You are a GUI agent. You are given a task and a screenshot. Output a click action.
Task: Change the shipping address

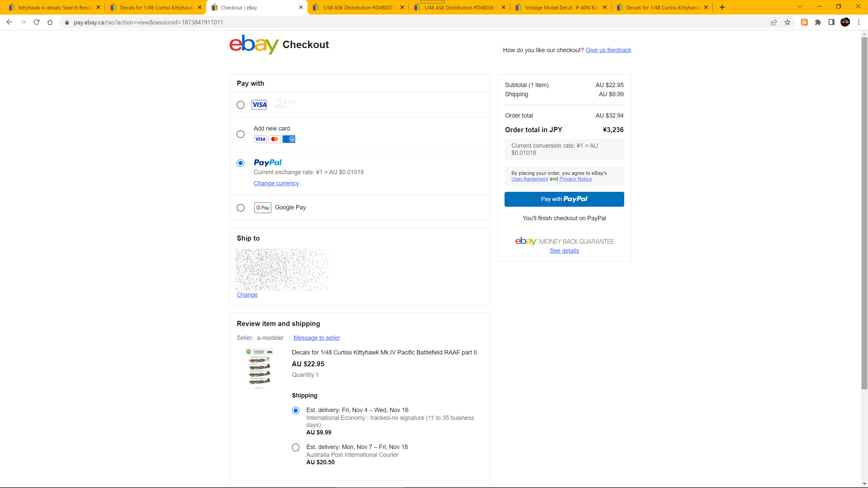[247, 295]
